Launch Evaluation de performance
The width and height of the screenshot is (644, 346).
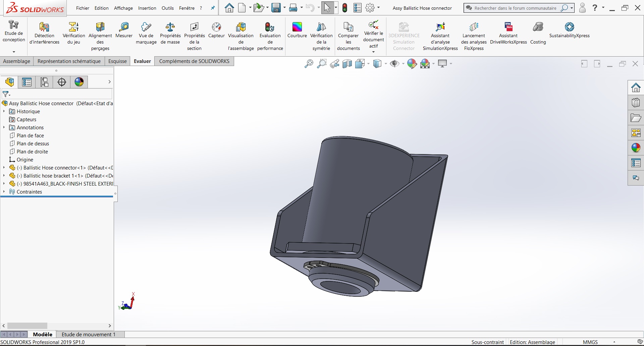(270, 36)
